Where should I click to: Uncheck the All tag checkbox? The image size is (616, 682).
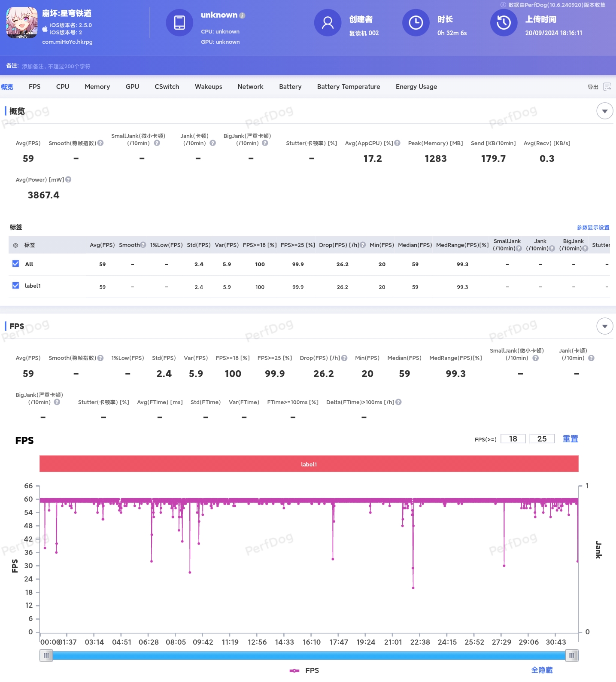click(16, 264)
